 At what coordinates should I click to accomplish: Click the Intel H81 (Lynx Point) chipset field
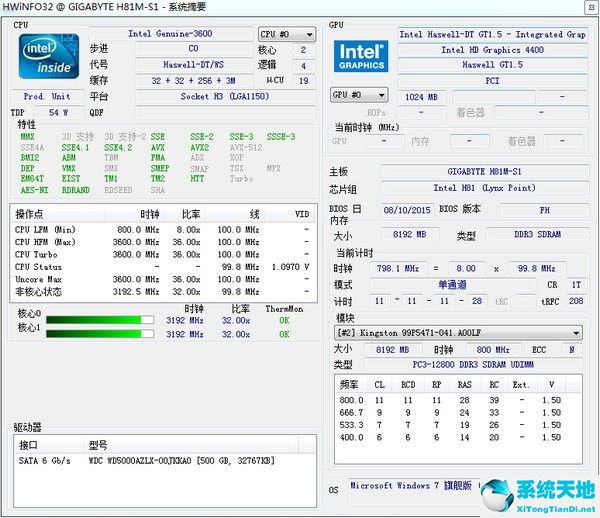click(485, 188)
